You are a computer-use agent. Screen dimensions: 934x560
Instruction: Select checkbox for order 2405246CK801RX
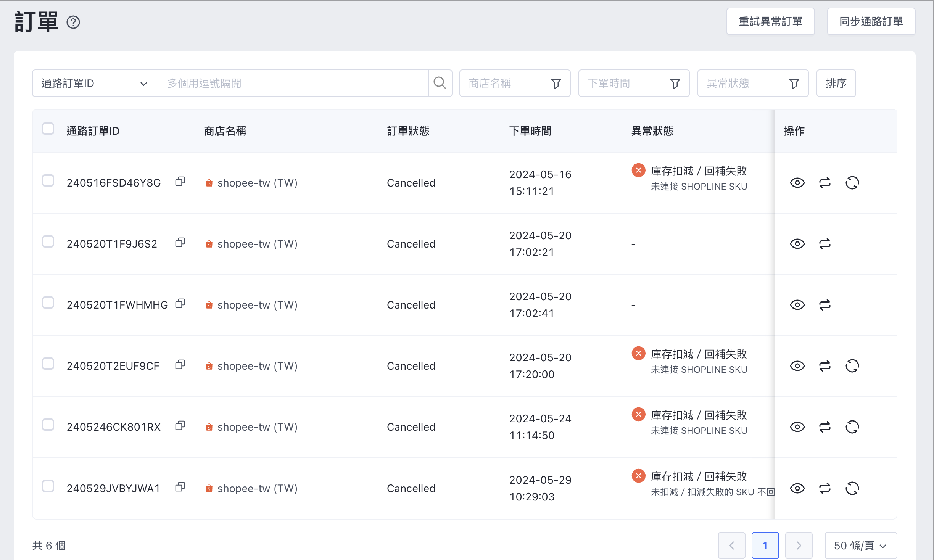tap(48, 425)
